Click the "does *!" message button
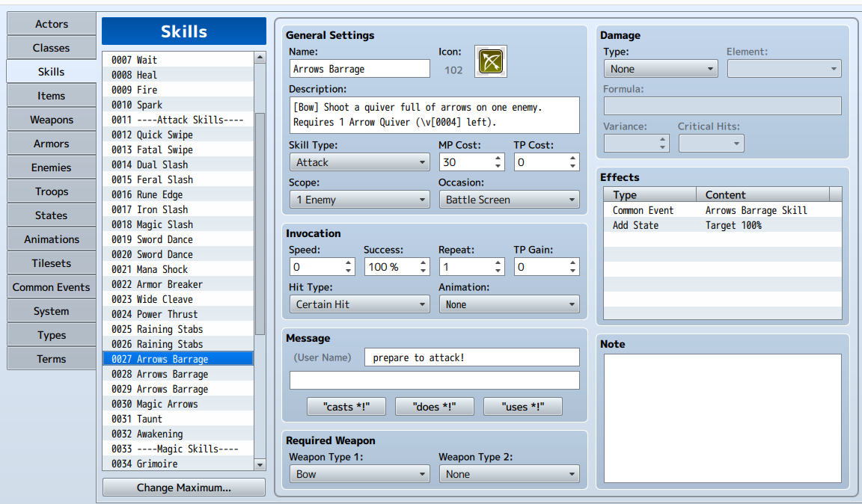This screenshot has width=862, height=504. 434,407
